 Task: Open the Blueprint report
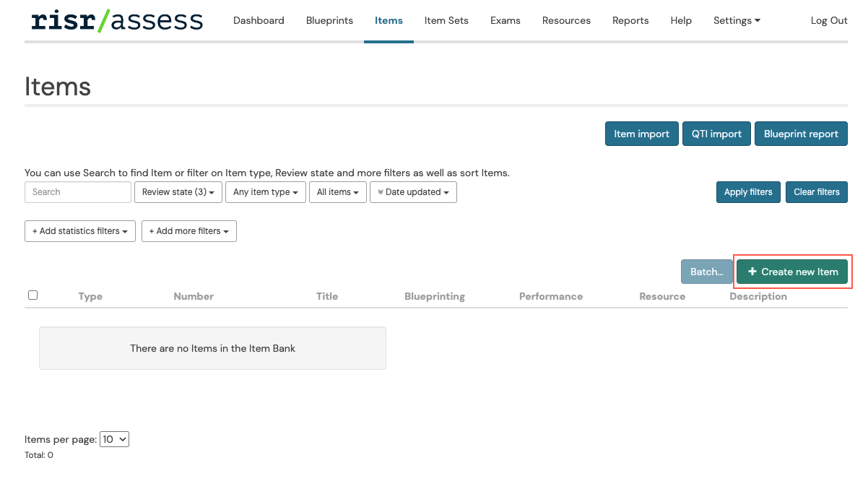[x=801, y=134]
